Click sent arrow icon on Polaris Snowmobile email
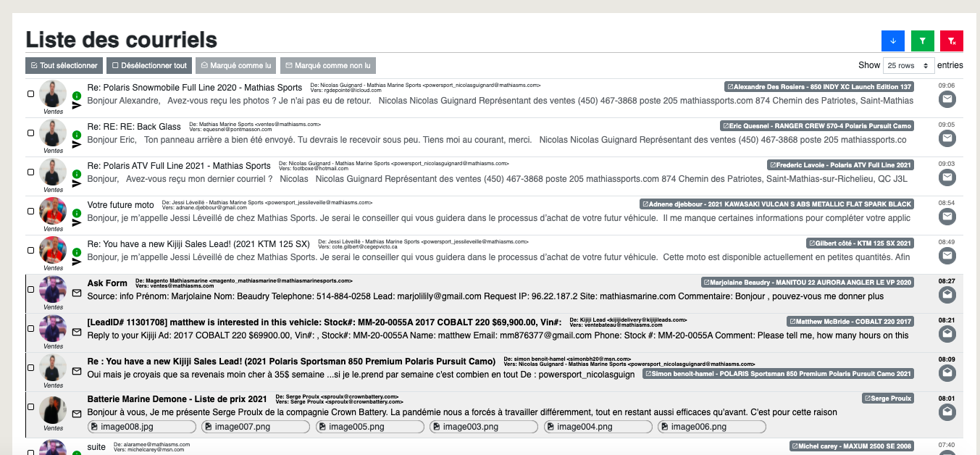This screenshot has width=980, height=455. 77,106
